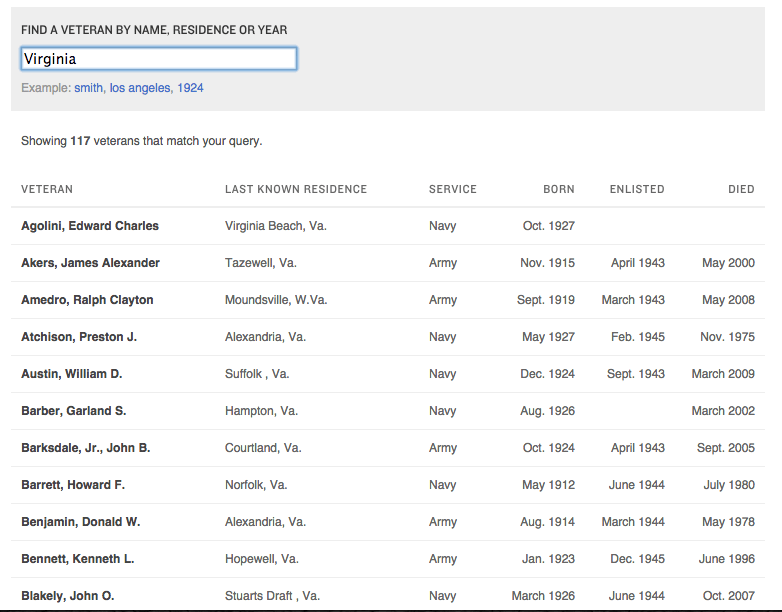
Task: Open Akers, James Alexander record
Action: 90,263
